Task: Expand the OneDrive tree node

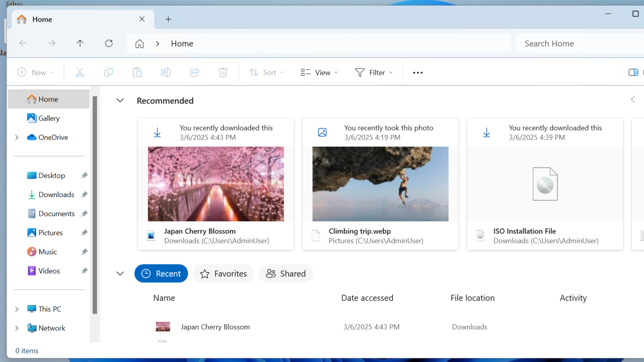Action: (17, 137)
